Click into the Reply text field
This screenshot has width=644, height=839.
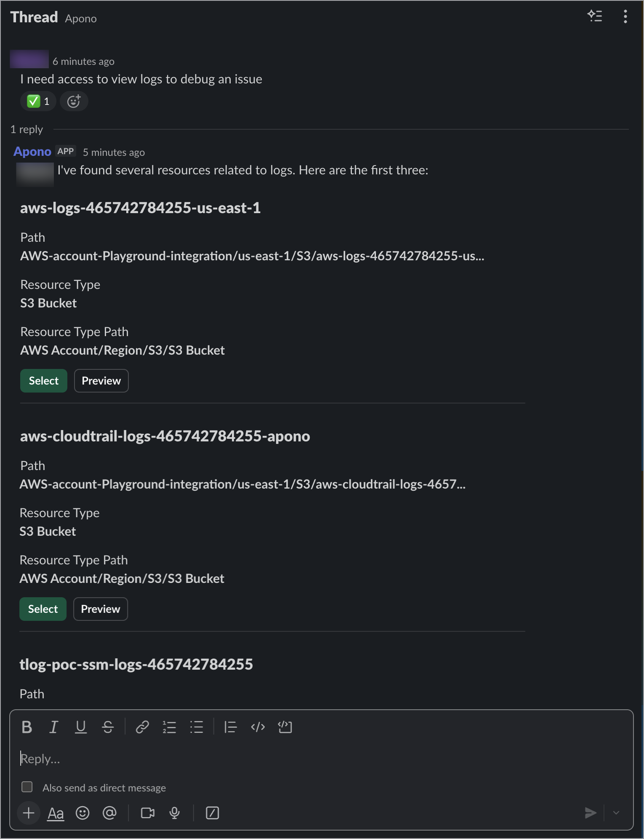(295, 759)
